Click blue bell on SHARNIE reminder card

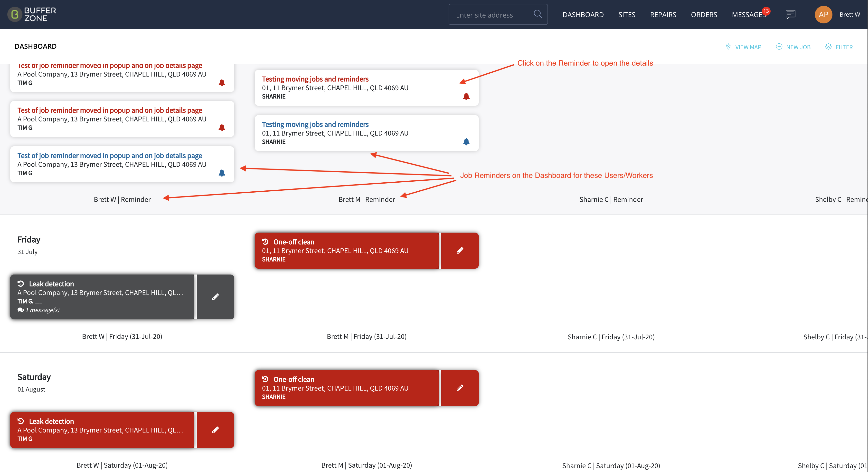click(466, 142)
